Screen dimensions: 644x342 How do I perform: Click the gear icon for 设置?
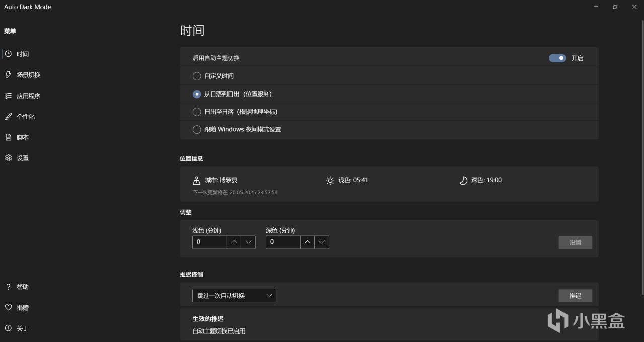(8, 158)
